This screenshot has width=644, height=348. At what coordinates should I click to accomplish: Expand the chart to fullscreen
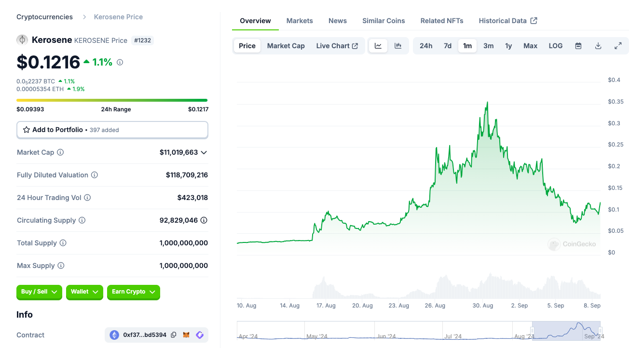click(x=618, y=46)
